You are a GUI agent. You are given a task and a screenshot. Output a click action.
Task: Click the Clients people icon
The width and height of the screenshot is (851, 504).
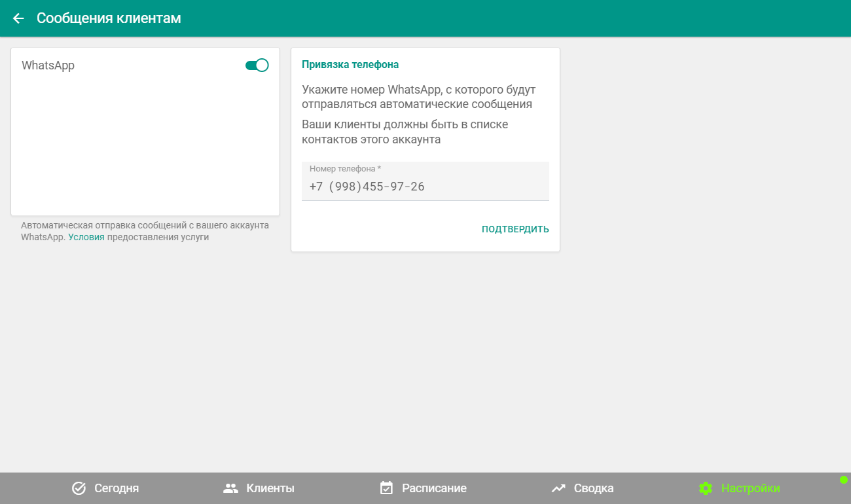[230, 488]
